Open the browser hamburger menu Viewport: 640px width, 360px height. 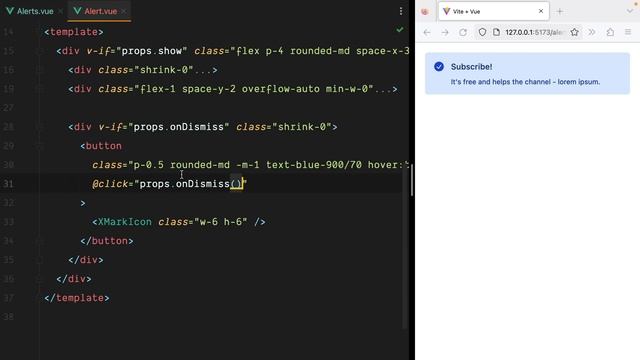[628, 32]
